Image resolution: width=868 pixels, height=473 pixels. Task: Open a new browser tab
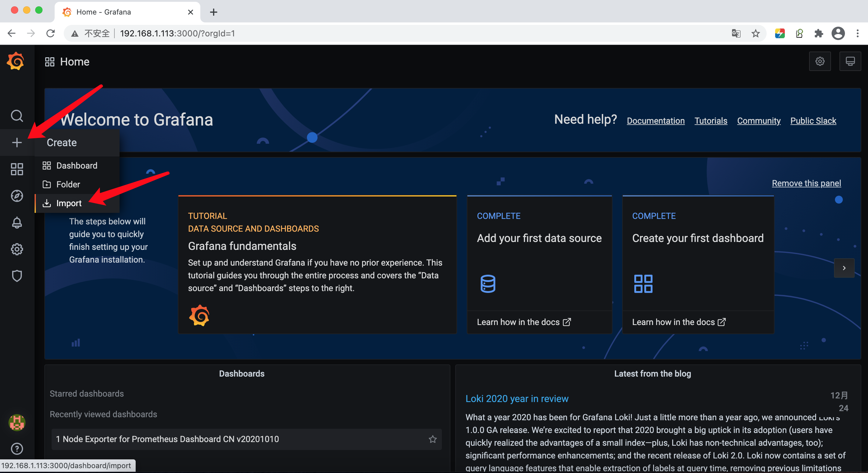click(213, 12)
